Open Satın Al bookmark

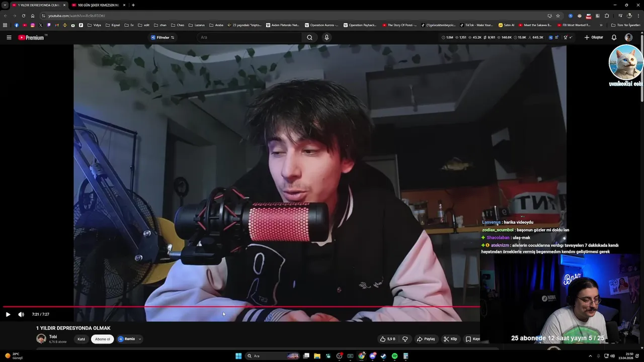506,25
